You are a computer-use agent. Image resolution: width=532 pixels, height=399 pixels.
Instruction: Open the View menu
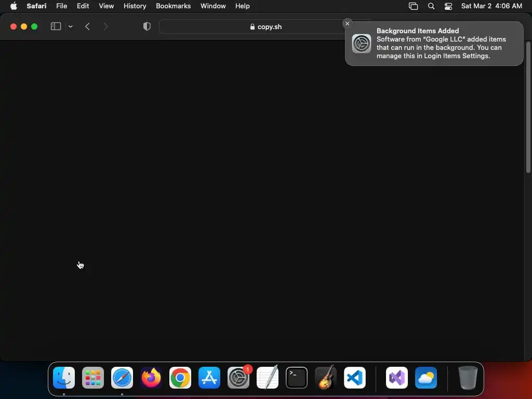coord(106,6)
